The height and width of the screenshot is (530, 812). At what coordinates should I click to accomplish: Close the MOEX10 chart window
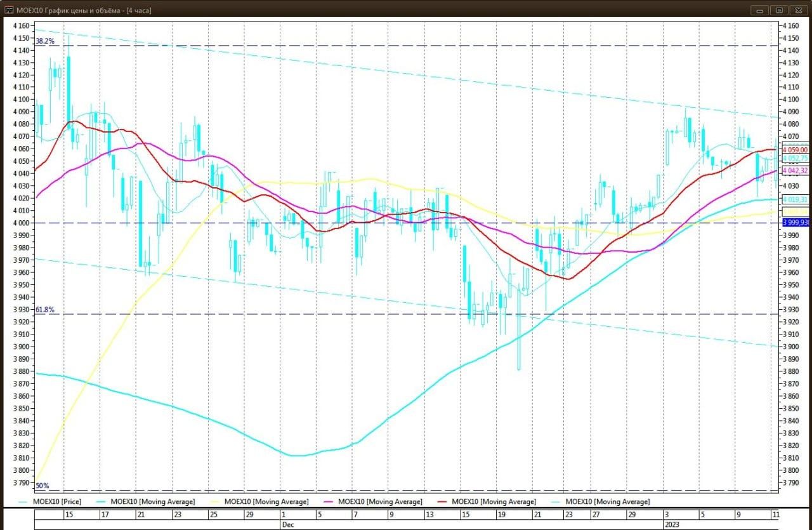coord(797,10)
